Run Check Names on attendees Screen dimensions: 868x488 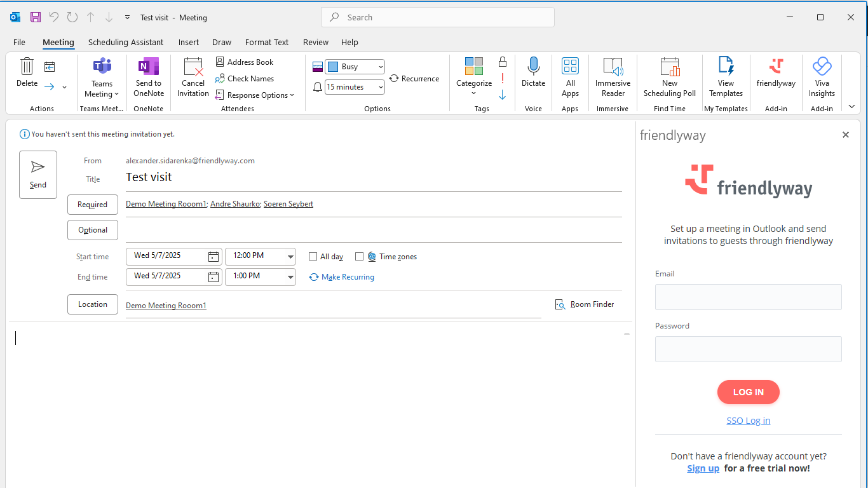245,78
